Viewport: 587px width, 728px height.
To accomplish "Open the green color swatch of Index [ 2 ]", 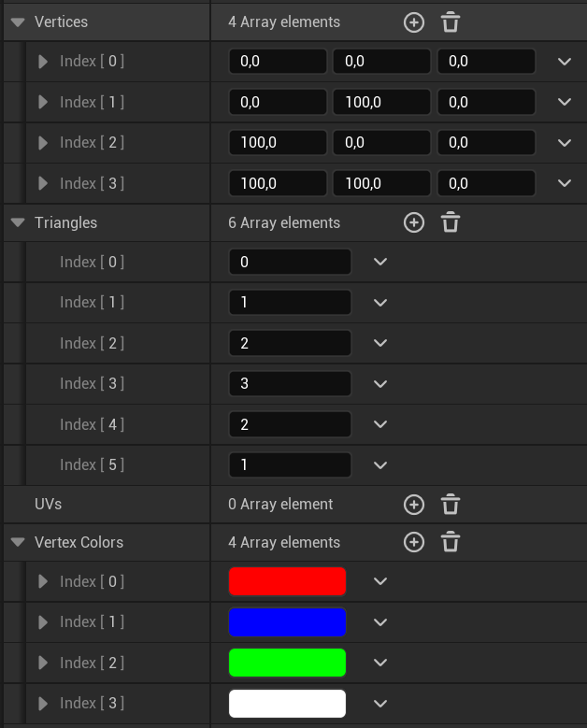I will point(287,663).
